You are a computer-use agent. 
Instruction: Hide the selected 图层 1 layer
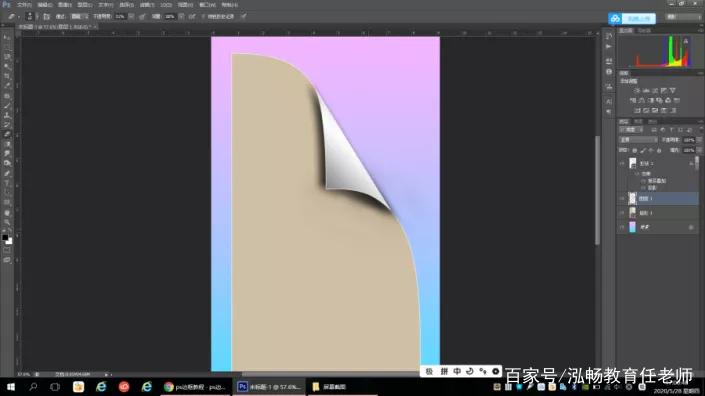[622, 198]
